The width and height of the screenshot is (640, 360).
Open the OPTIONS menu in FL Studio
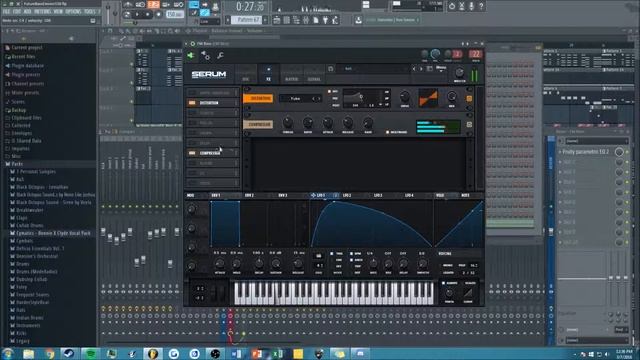point(73,12)
